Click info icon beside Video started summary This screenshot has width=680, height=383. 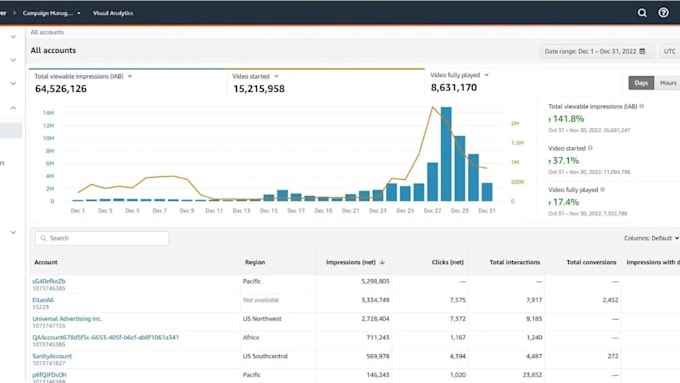pyautogui.click(x=590, y=148)
